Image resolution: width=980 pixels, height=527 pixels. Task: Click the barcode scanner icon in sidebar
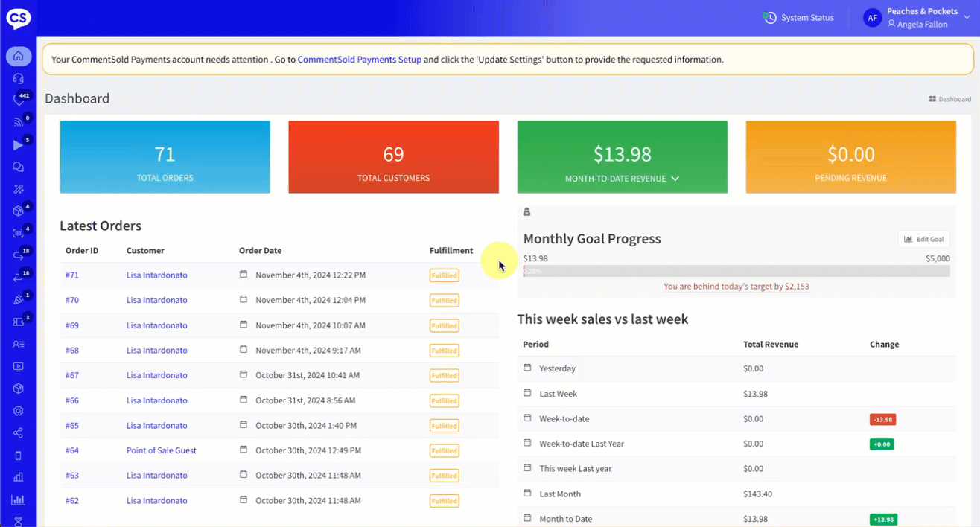tap(19, 233)
